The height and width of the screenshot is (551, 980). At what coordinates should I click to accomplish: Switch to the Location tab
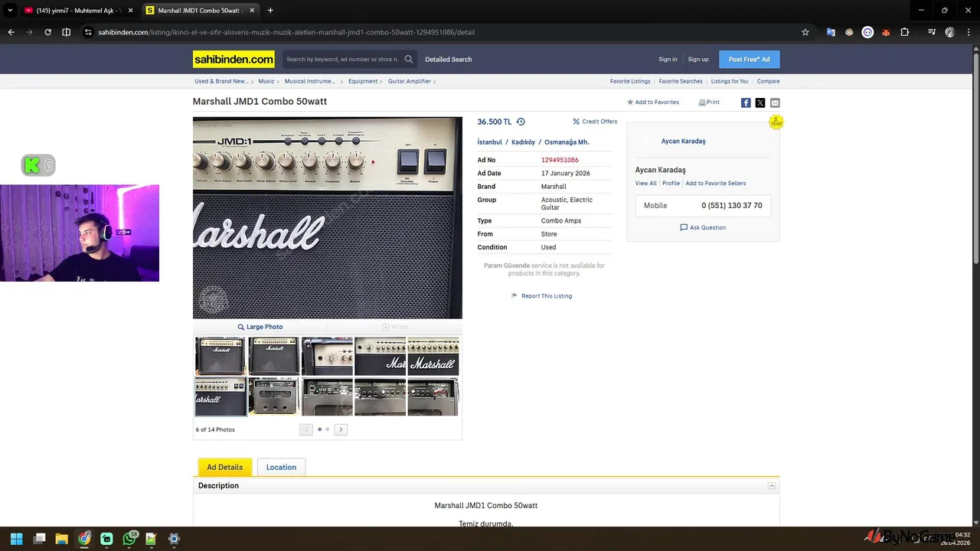click(x=281, y=467)
